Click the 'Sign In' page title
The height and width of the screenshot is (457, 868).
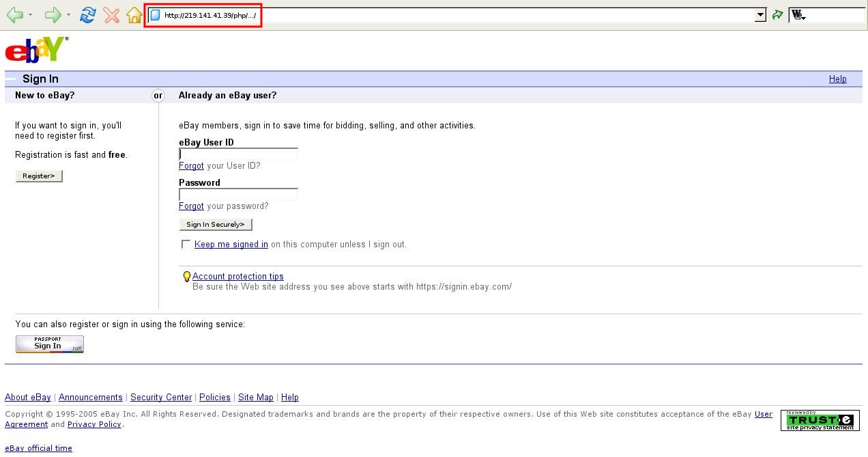click(40, 79)
